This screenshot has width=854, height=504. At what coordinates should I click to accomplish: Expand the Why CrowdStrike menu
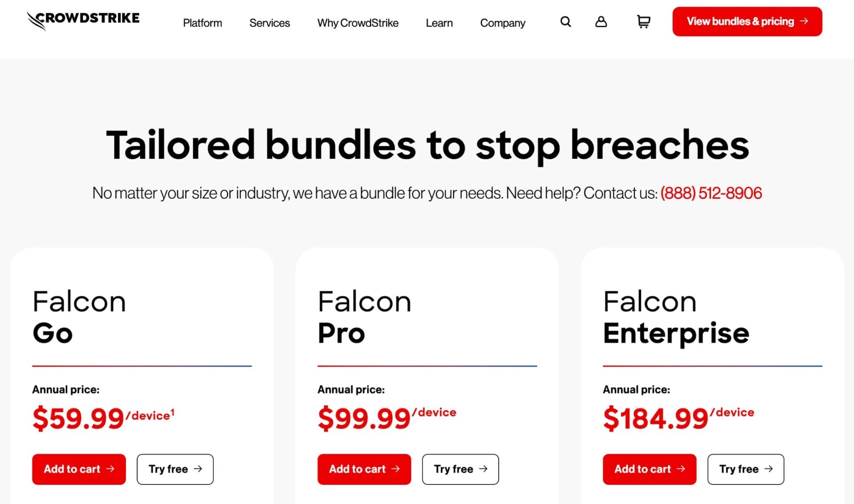[x=358, y=23]
